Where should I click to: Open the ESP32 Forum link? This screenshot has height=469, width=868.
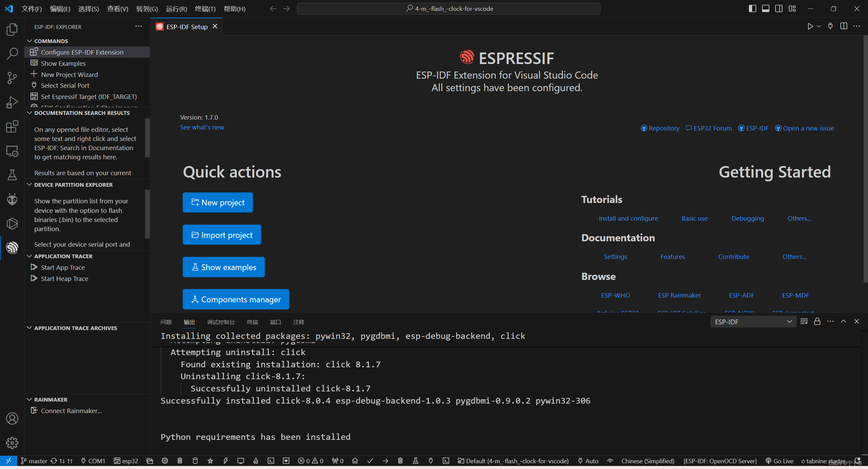tap(709, 128)
